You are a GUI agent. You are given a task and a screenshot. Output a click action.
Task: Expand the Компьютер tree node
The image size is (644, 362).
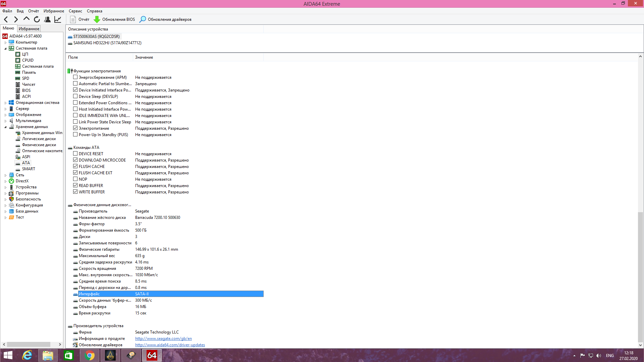[x=5, y=43]
